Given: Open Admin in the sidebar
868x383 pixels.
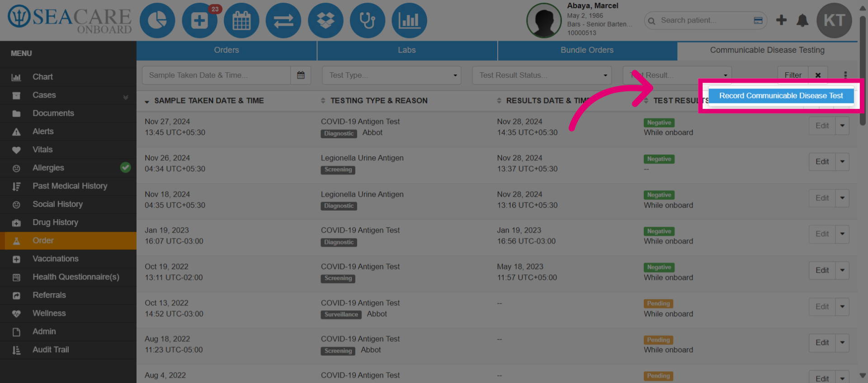Looking at the screenshot, I should coord(68,332).
